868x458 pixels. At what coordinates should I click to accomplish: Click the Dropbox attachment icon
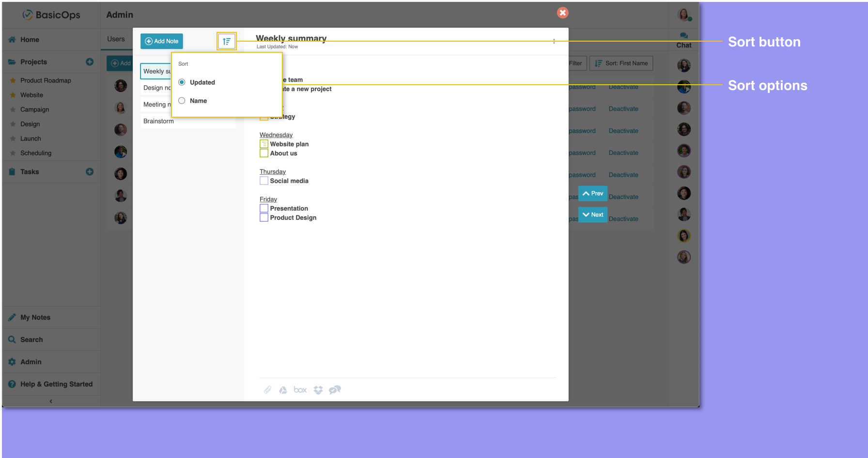[x=318, y=390]
